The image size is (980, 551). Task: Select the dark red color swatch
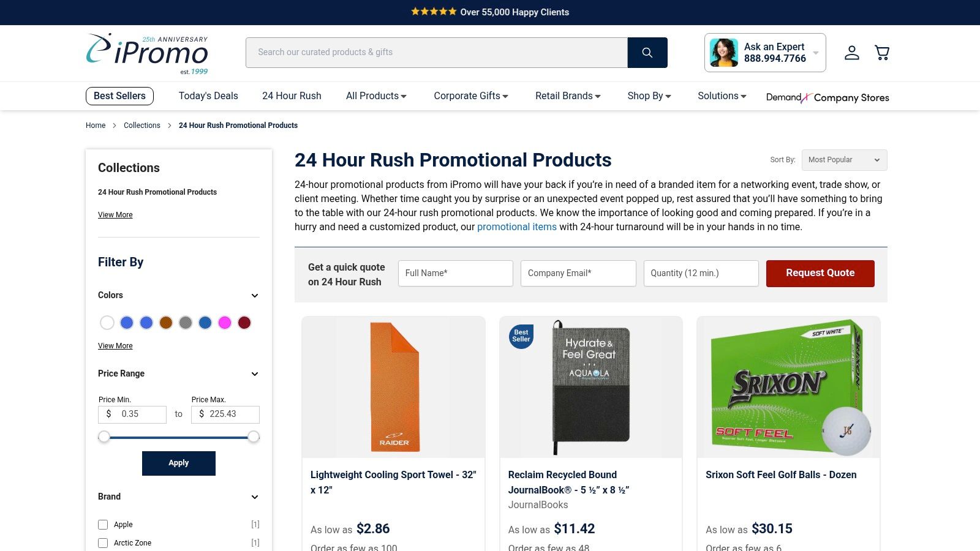click(244, 323)
